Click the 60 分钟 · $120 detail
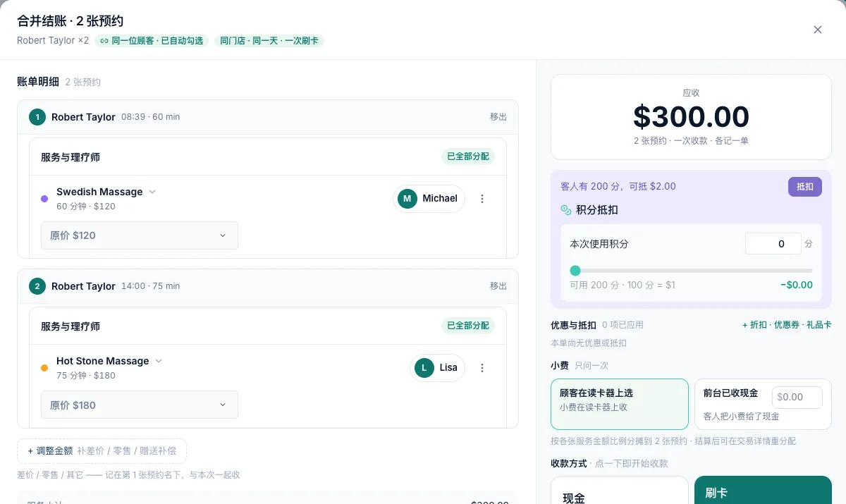 [86, 207]
